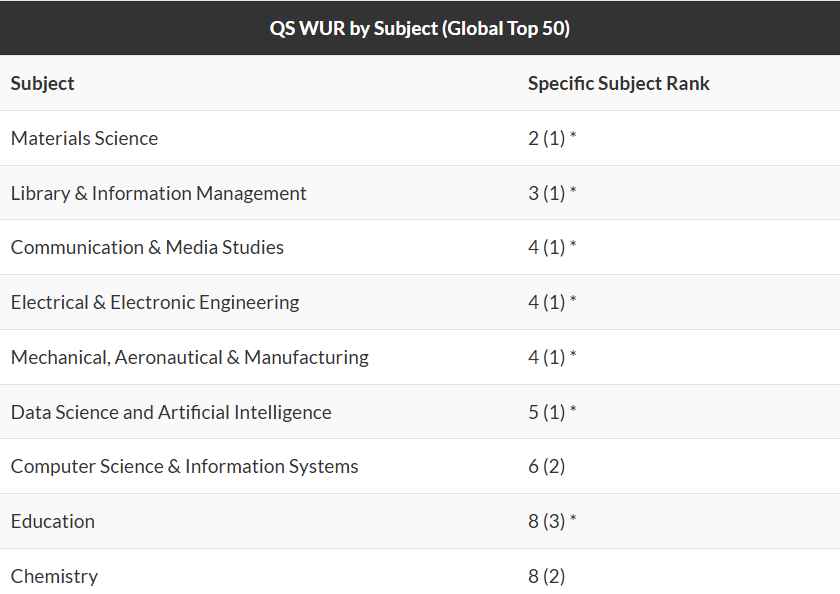Click rank value for Data Science and AI
This screenshot has height=594, width=840.
coord(552,412)
